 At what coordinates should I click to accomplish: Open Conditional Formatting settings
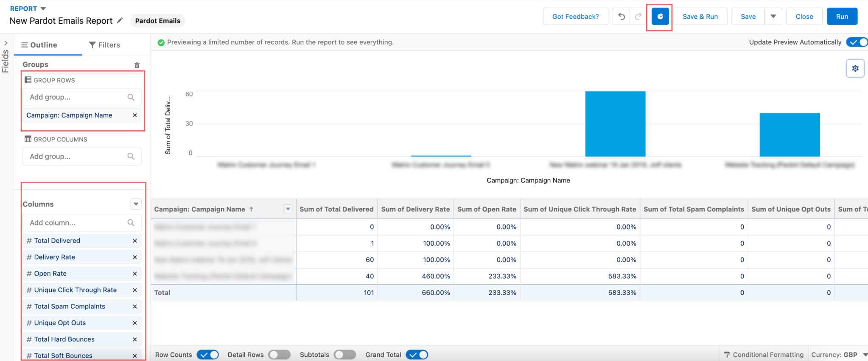click(764, 355)
